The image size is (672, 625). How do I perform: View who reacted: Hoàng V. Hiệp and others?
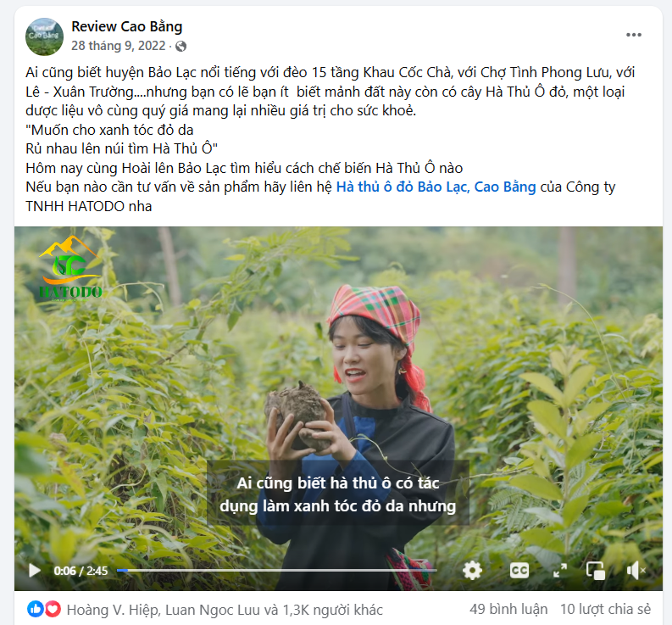(x=225, y=610)
